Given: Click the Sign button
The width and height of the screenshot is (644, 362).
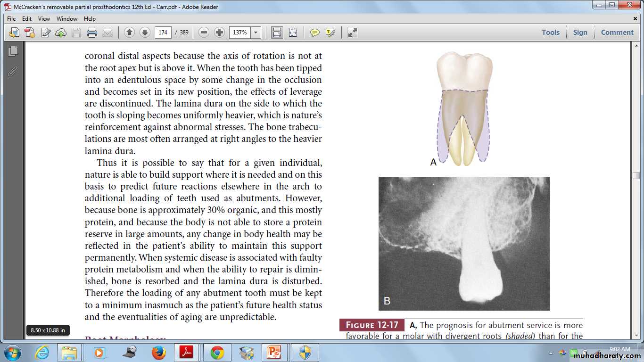Looking at the screenshot, I should (x=580, y=33).
